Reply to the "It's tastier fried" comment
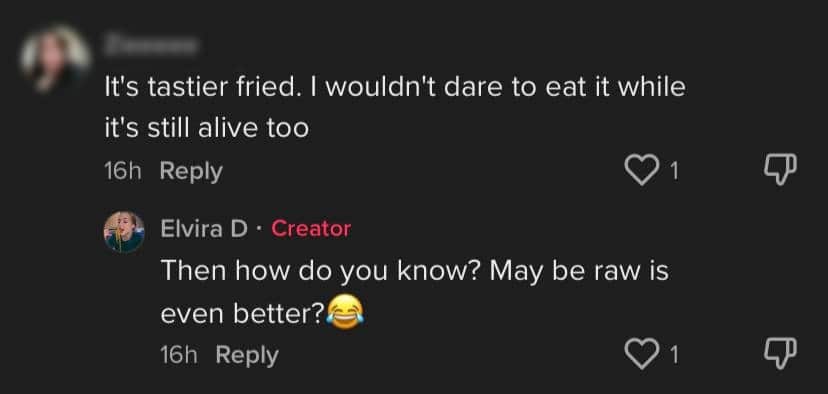This screenshot has width=828, height=394. click(x=191, y=172)
